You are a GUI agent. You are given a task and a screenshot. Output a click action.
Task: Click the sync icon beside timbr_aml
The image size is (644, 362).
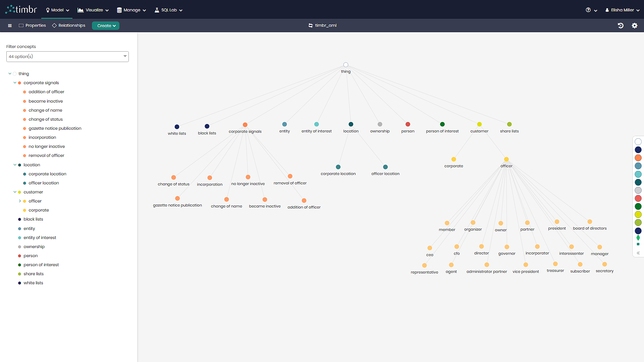tap(310, 25)
